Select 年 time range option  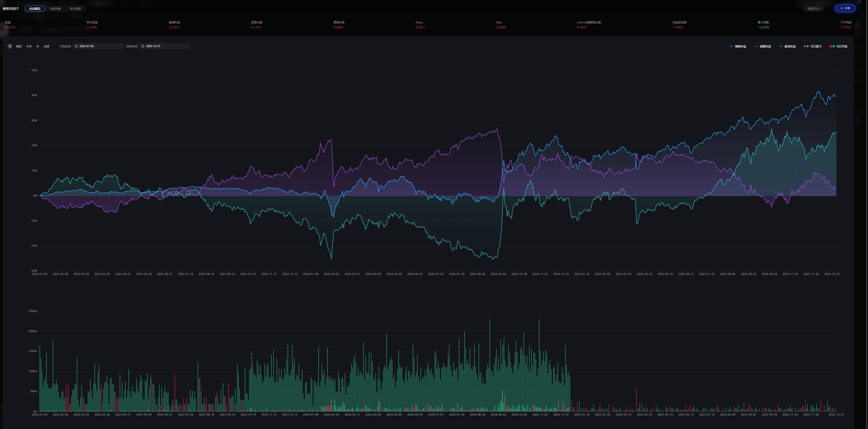click(38, 46)
